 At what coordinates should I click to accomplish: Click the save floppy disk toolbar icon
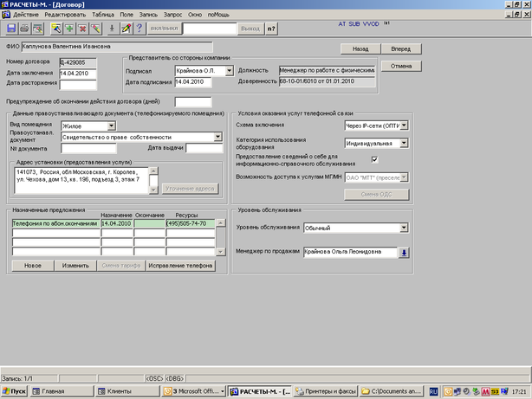pos(10,29)
